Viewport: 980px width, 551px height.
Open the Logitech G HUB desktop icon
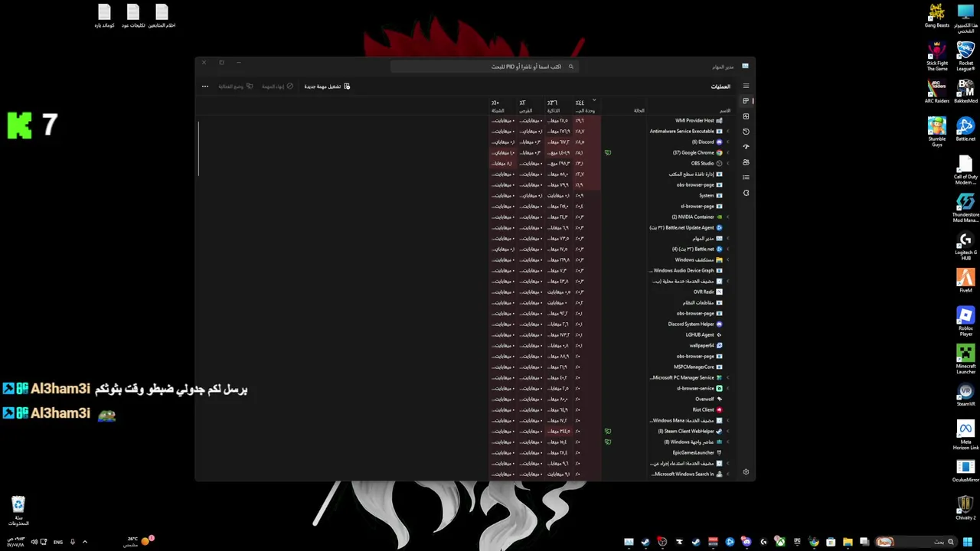pyautogui.click(x=965, y=246)
